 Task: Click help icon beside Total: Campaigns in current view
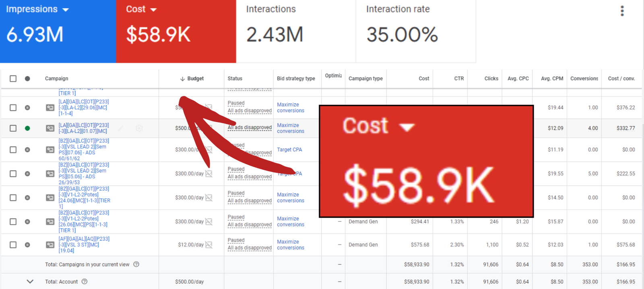tap(136, 264)
